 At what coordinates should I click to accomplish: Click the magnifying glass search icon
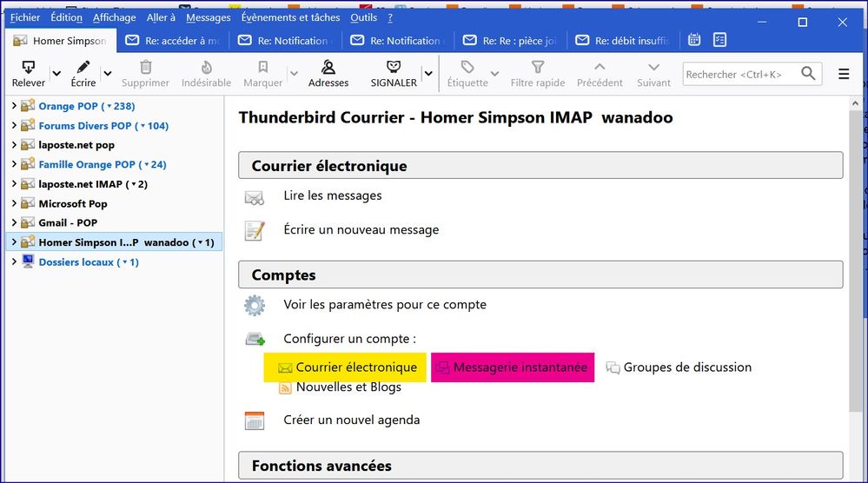pyautogui.click(x=808, y=74)
